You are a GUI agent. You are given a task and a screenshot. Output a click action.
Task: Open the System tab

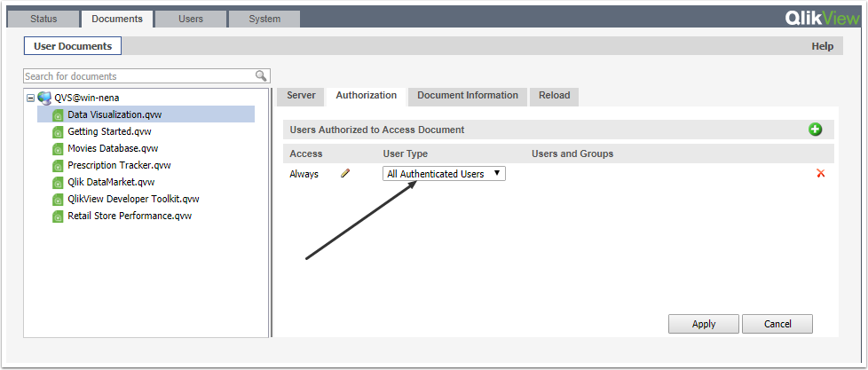point(264,19)
